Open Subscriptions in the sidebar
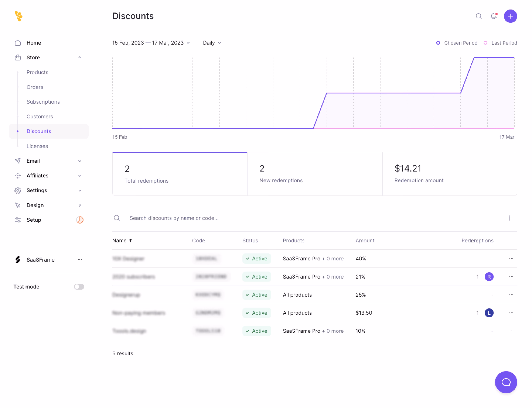 [43, 102]
